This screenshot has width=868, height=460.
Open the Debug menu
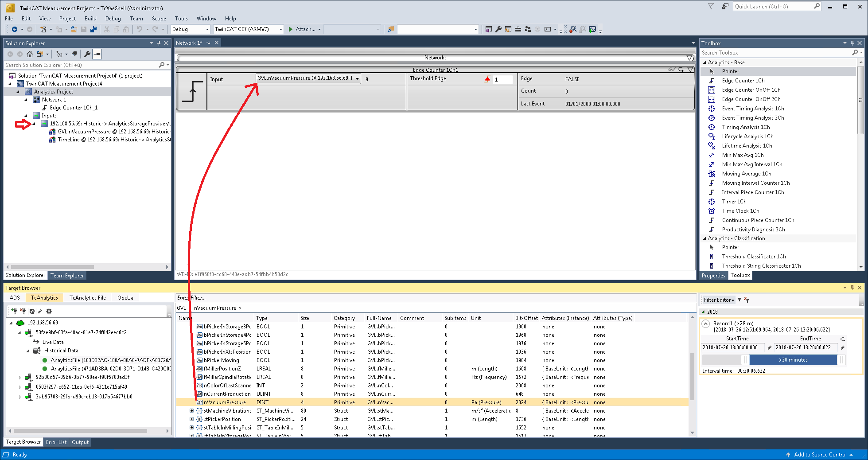pos(113,19)
